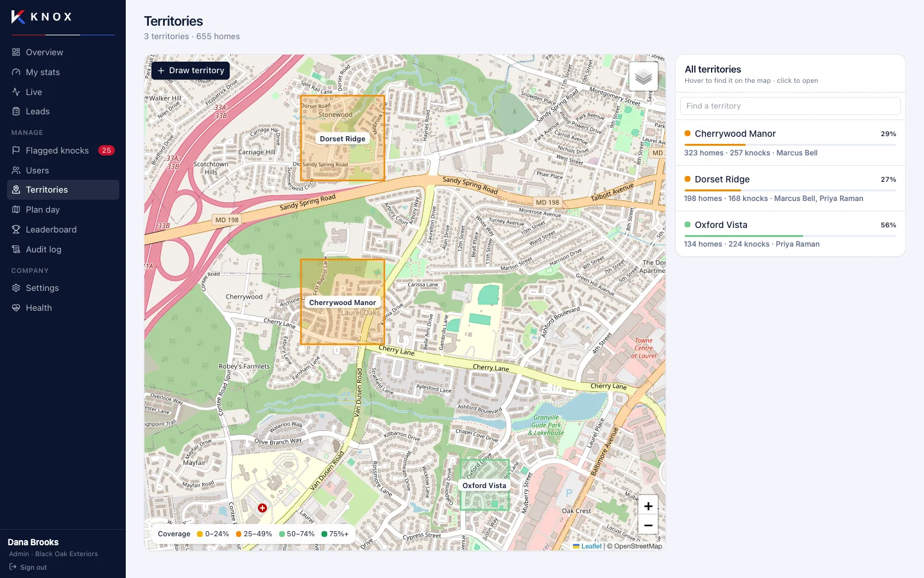Click Dorset Ridge coverage progress bar
The height and width of the screenshot is (578, 924).
pyautogui.click(x=790, y=190)
